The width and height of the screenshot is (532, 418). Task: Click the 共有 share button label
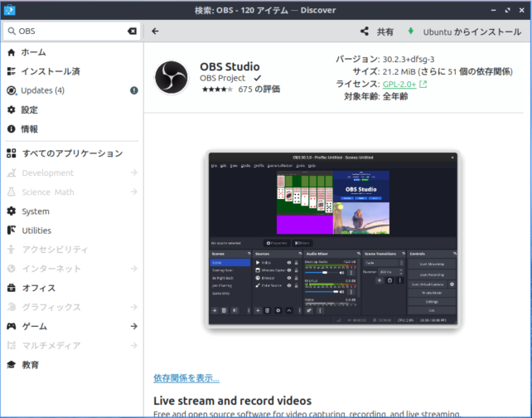(x=385, y=32)
